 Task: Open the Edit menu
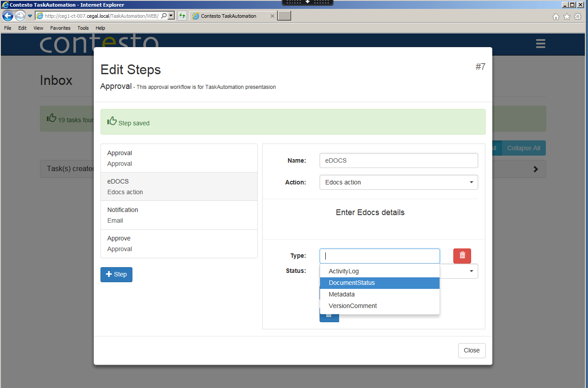coord(22,28)
